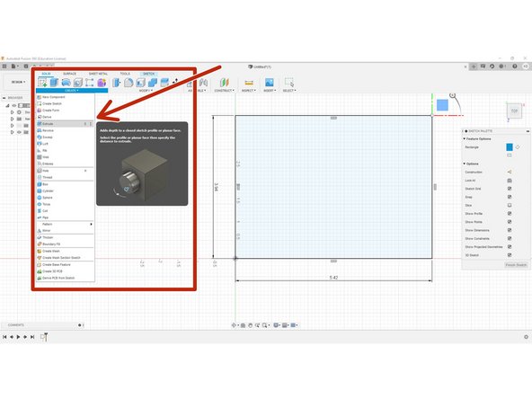Open the MODIFY dropdown
532x399 pixels.
146,91
